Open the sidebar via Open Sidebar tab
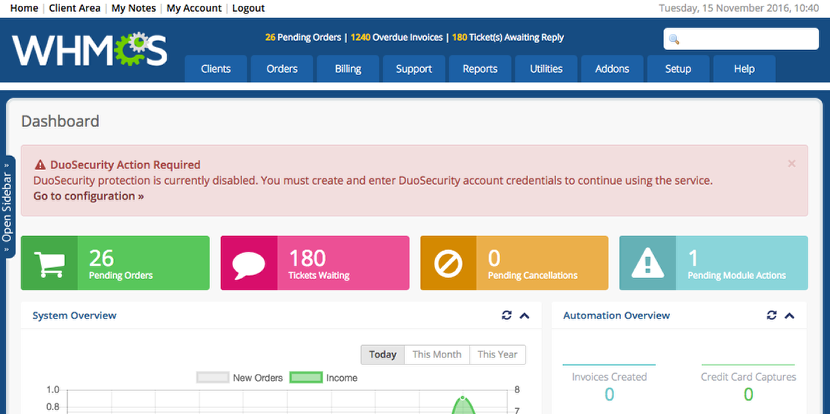830x414 pixels. coord(7,207)
